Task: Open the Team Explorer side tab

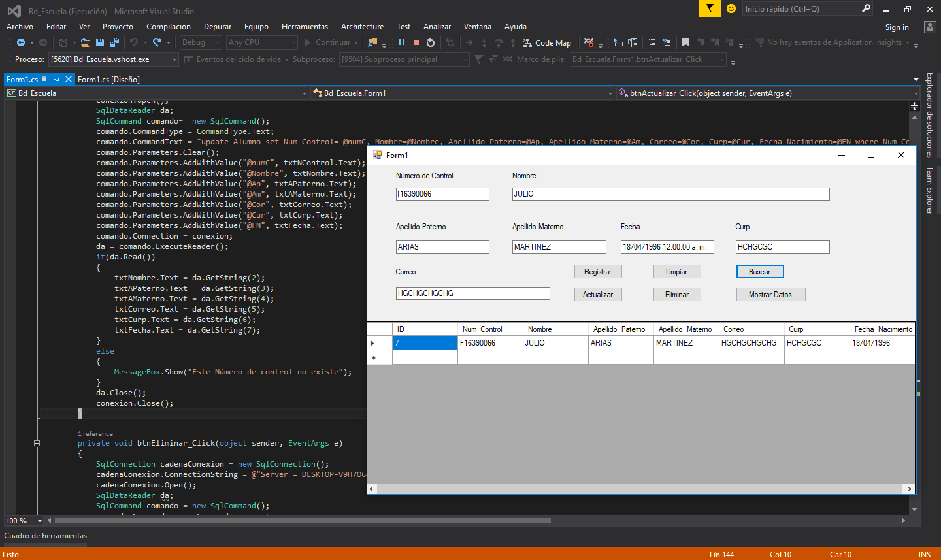Action: [929, 190]
